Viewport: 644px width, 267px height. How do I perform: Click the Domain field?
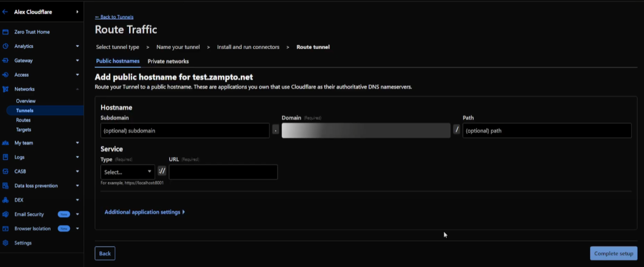tap(366, 131)
